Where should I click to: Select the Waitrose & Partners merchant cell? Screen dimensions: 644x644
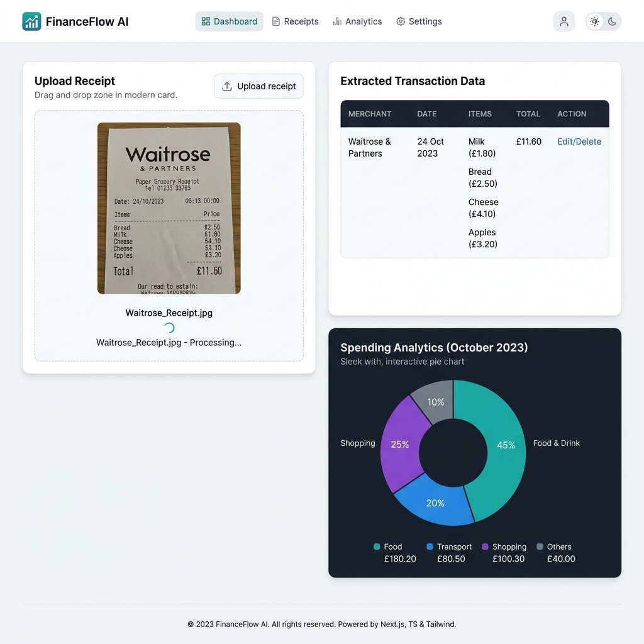pos(369,147)
